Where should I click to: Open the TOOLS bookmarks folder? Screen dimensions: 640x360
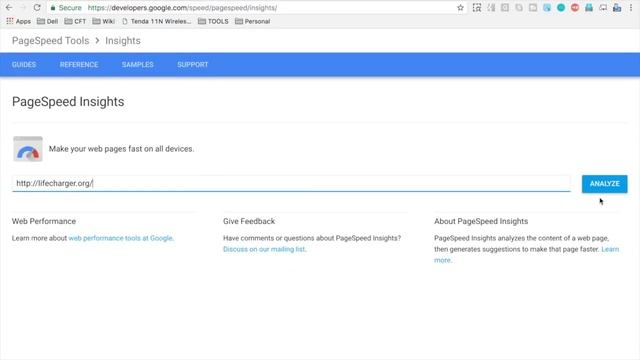pos(213,21)
